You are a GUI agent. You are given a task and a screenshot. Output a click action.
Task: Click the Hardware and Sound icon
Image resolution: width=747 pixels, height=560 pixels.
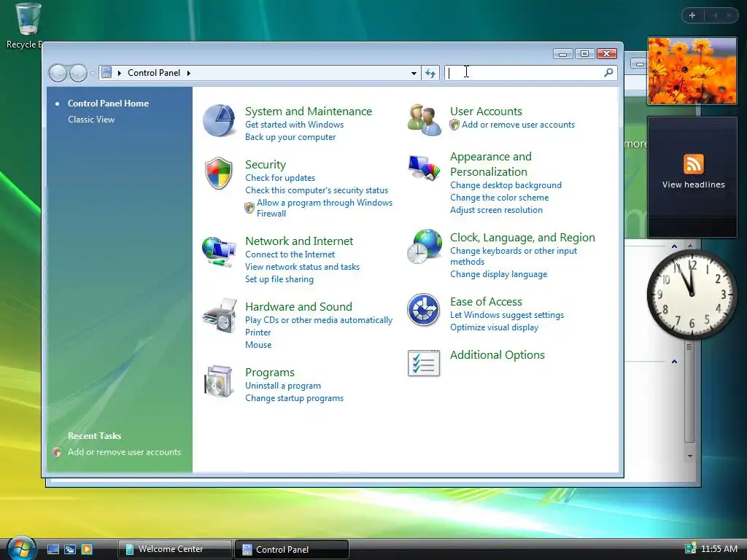pos(219,316)
